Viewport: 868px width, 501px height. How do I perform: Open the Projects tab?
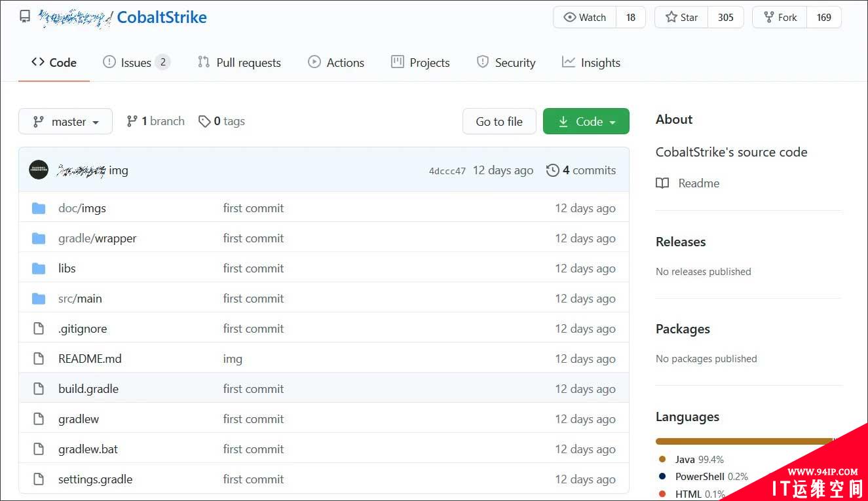[421, 63]
